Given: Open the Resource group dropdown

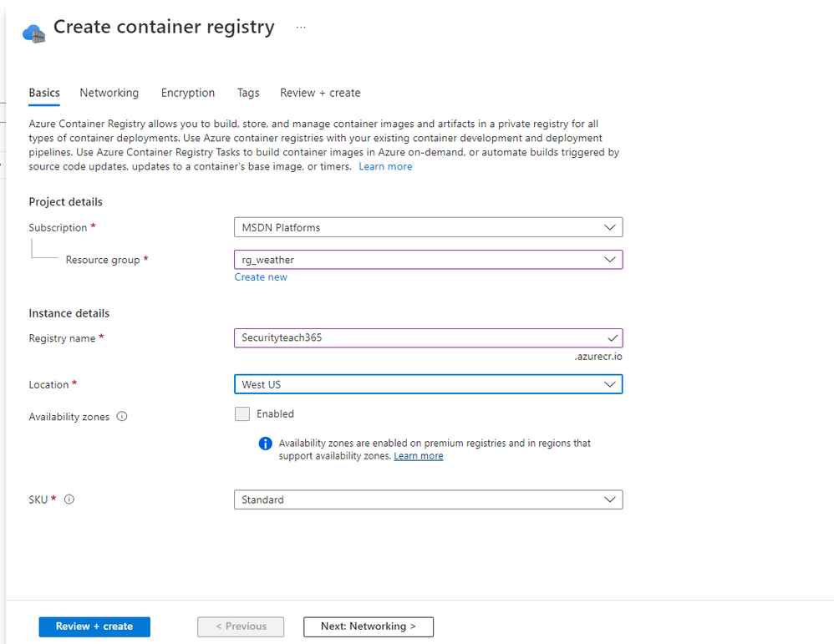Looking at the screenshot, I should (428, 260).
